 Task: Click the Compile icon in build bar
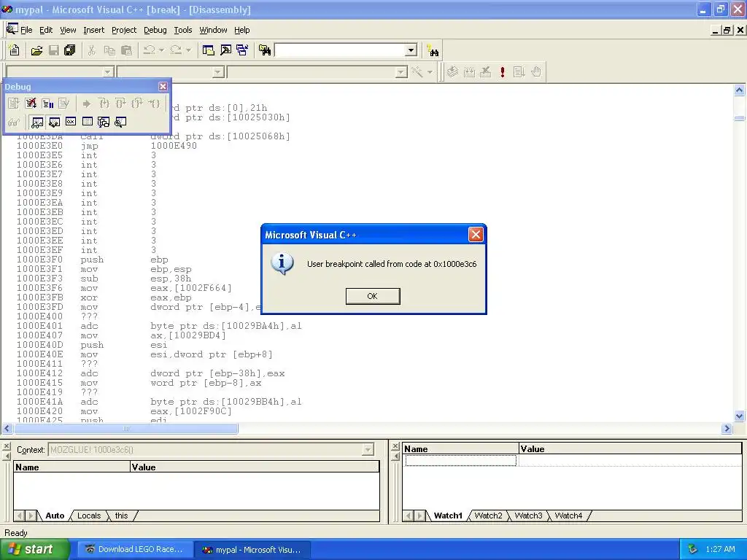click(x=452, y=72)
